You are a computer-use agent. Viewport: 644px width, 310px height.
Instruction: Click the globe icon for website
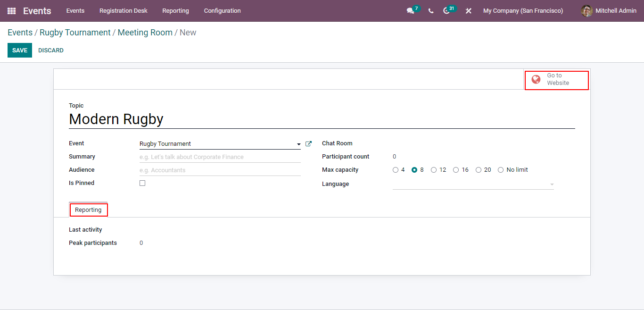coord(536,79)
